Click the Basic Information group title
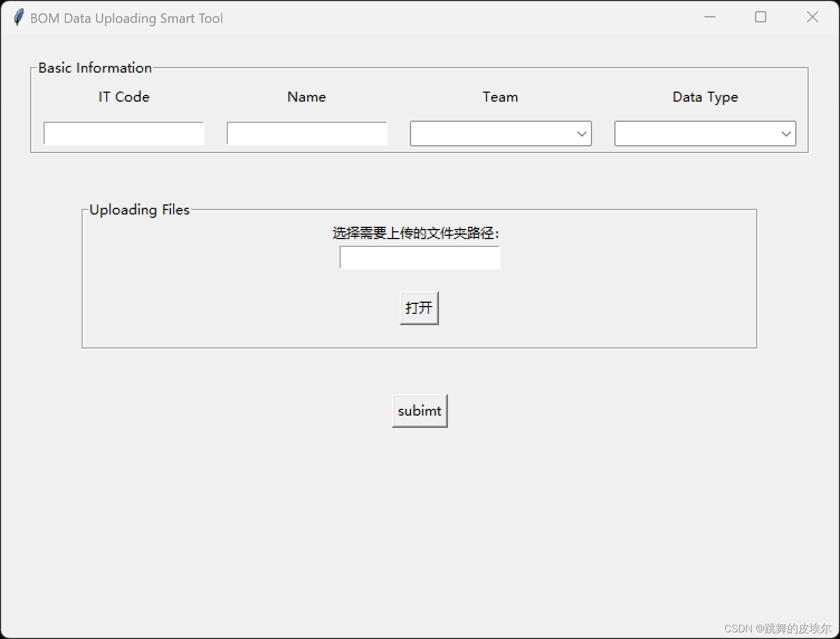The height and width of the screenshot is (639, 840). [x=95, y=68]
